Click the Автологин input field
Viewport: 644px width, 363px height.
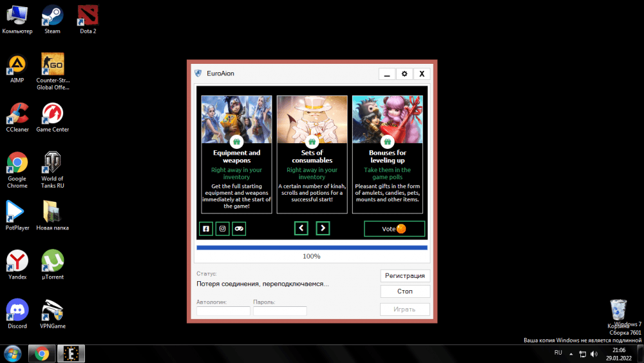coord(223,311)
